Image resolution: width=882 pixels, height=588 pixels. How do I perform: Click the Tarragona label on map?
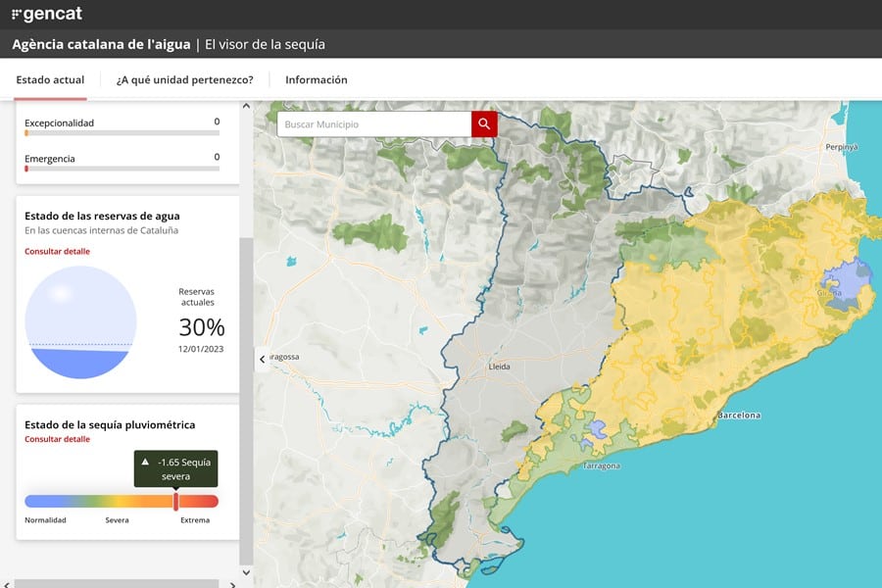tap(601, 465)
